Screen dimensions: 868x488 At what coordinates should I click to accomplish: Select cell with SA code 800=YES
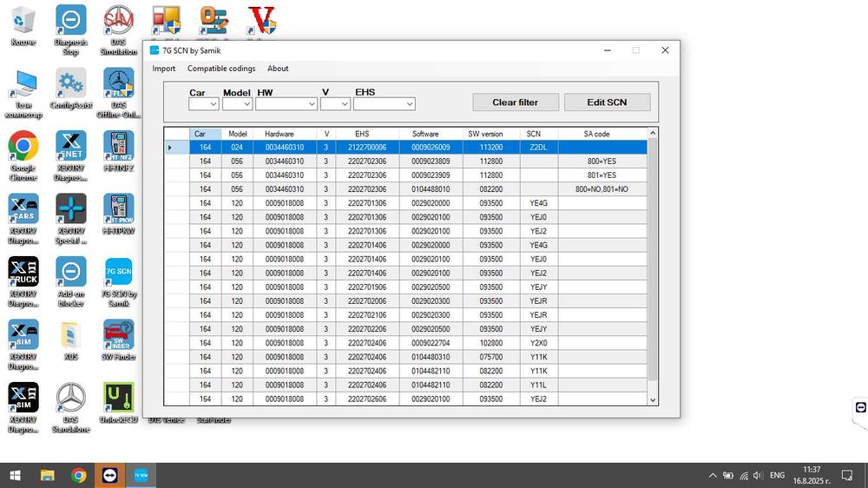click(602, 162)
